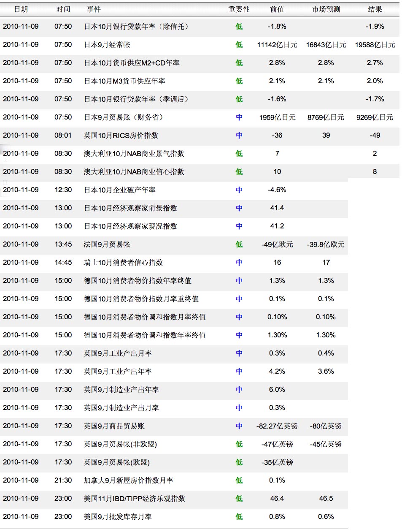Image resolution: width=402 pixels, height=532 pixels.
Task: Click time 12:30 in 日本10月企业破产年率 row
Action: click(x=63, y=190)
